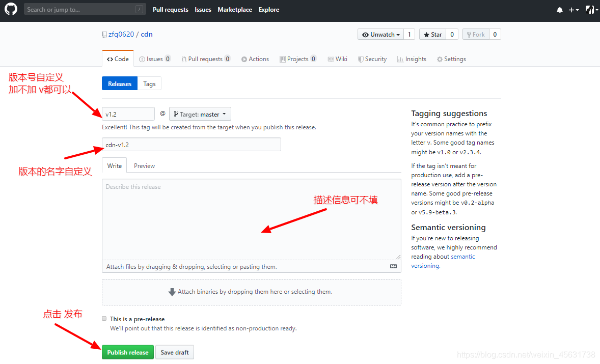This screenshot has width=600, height=364.
Task: Select the Write tab
Action: click(x=115, y=165)
